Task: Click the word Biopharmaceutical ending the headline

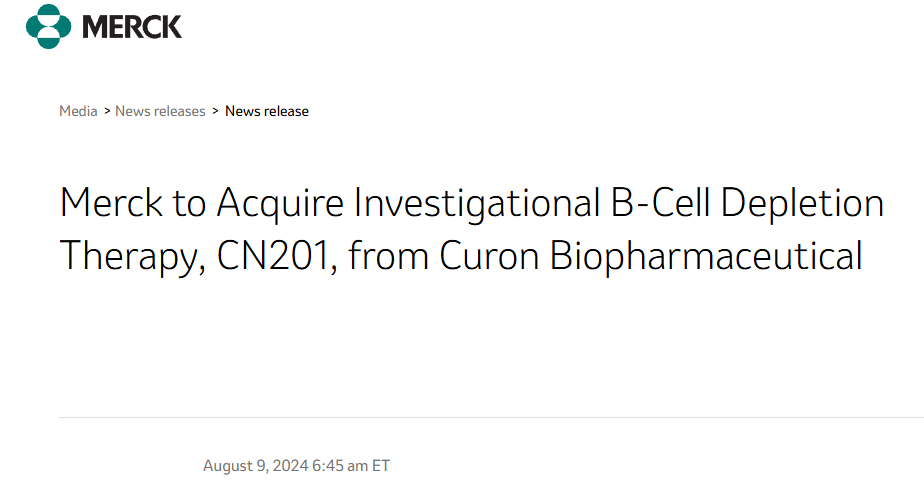Action: (706, 256)
